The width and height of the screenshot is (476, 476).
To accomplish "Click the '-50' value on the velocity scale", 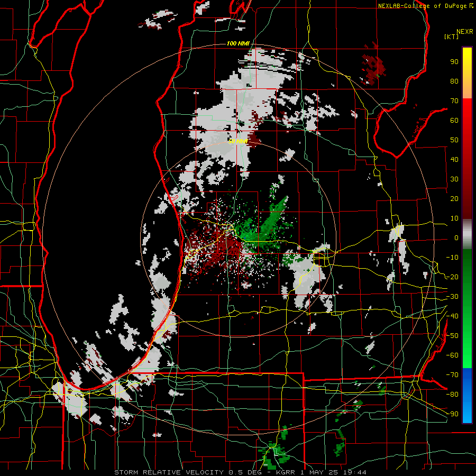I will tap(452, 336).
